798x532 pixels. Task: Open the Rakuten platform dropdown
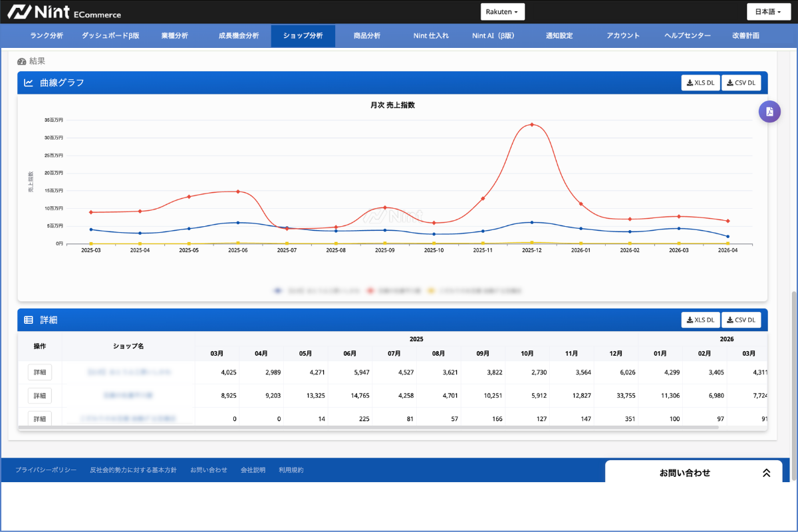click(x=503, y=12)
